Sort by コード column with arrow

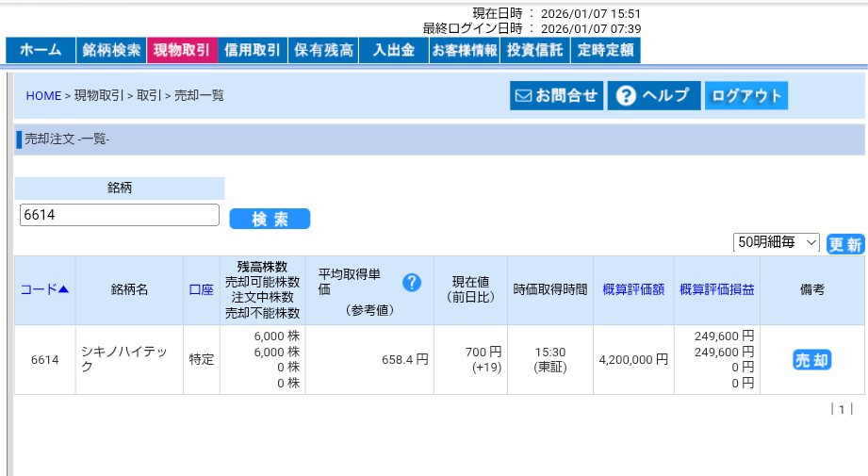click(x=44, y=289)
